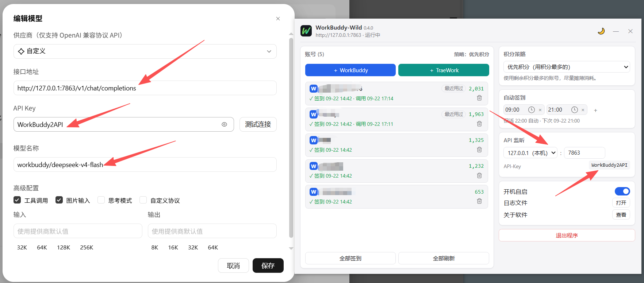Delete the account with 1,232 points
The height and width of the screenshot is (283, 644).
click(479, 175)
